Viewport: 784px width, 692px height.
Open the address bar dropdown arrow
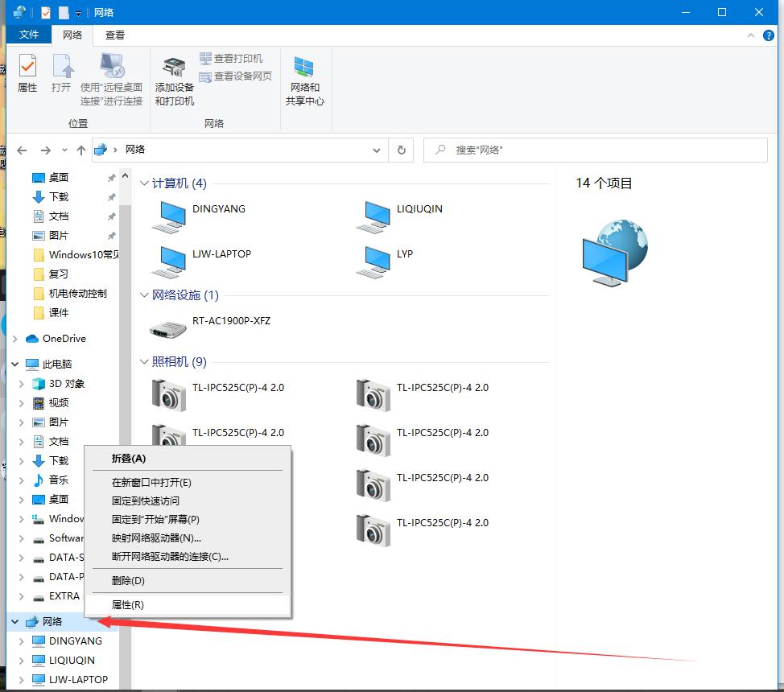[377, 150]
